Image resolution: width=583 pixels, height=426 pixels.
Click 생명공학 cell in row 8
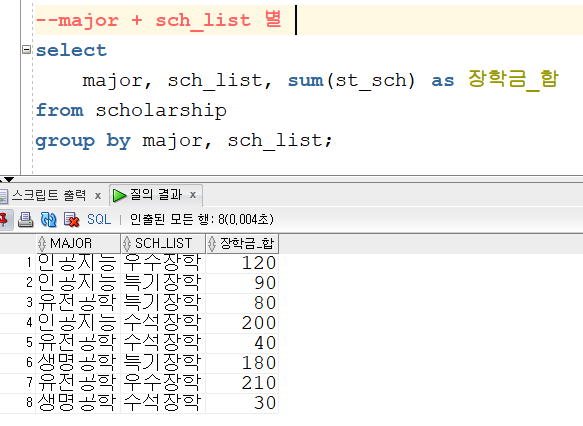[77, 403]
